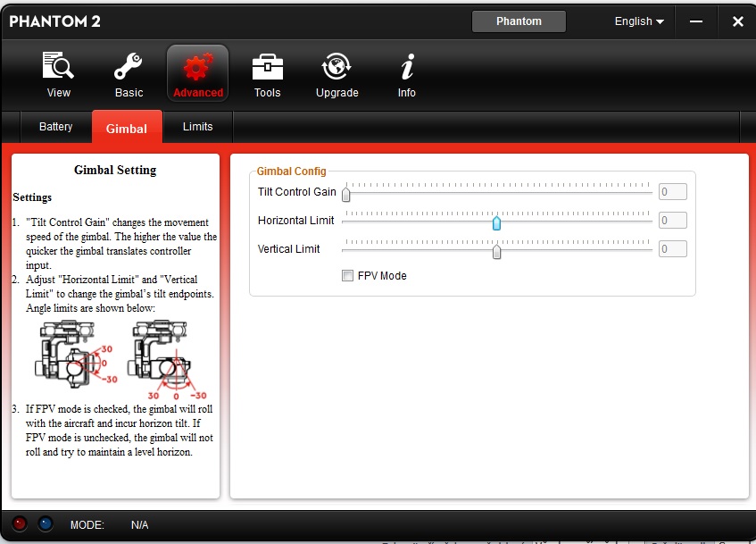Click the Horizontal Limit slider handle

pos(496,222)
